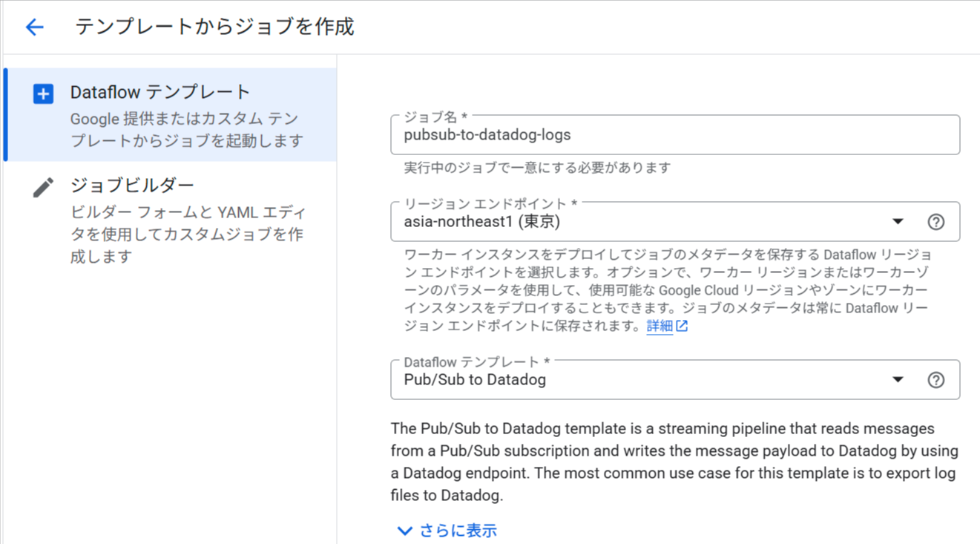This screenshot has width=980, height=544.
Task: Click the ビルダー フォームと YAML エディタ description
Action: click(x=187, y=235)
